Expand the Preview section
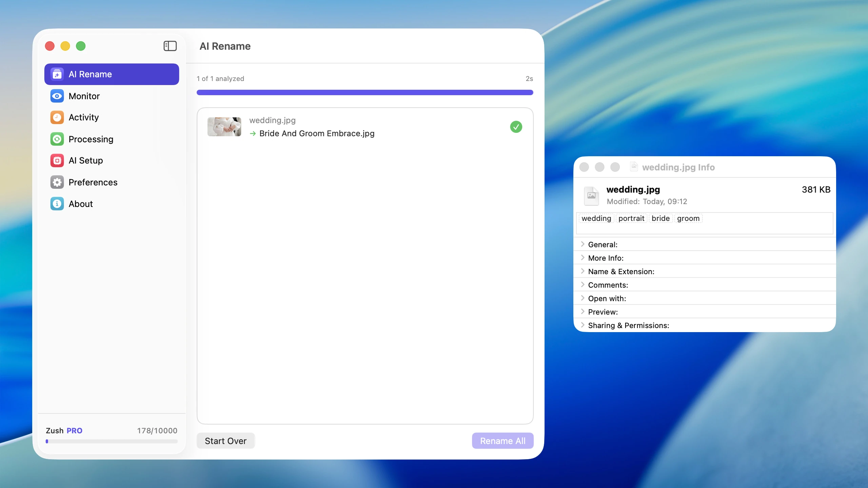 583,311
